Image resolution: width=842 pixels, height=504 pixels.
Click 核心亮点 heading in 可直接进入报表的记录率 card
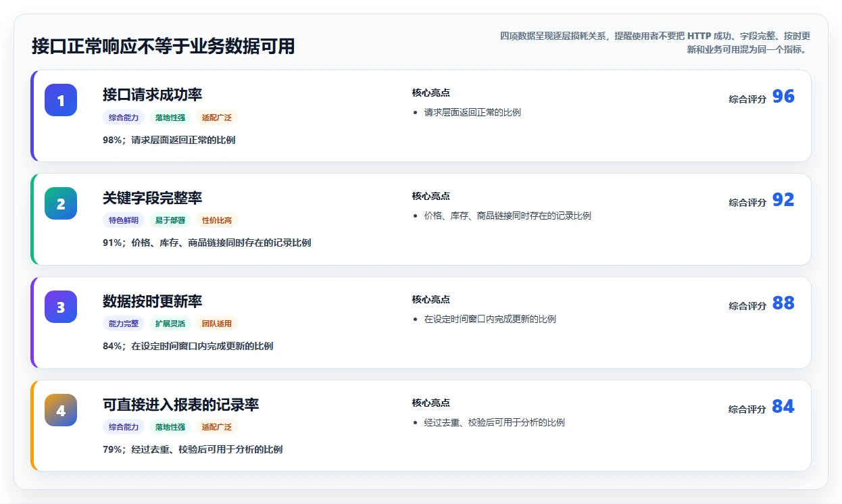[x=431, y=403]
